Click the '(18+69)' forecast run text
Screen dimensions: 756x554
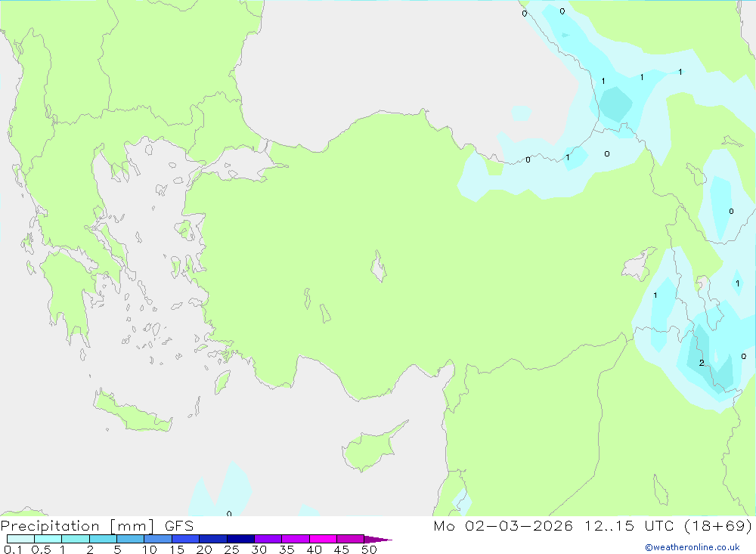(x=718, y=525)
